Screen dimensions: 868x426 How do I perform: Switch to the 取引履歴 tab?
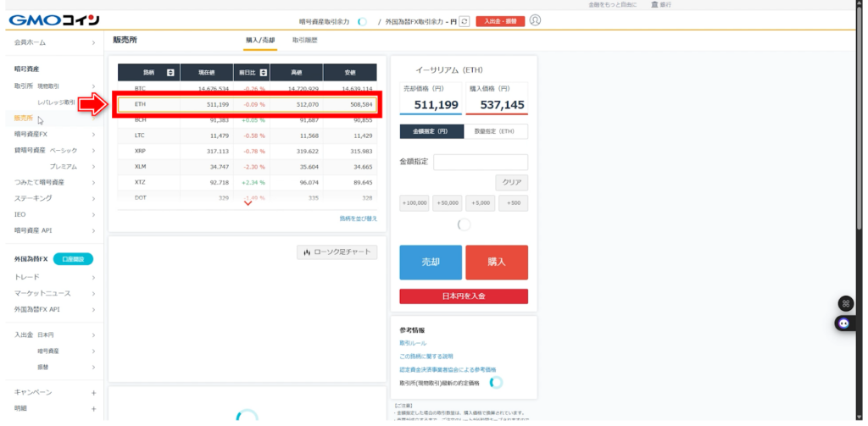pos(306,40)
